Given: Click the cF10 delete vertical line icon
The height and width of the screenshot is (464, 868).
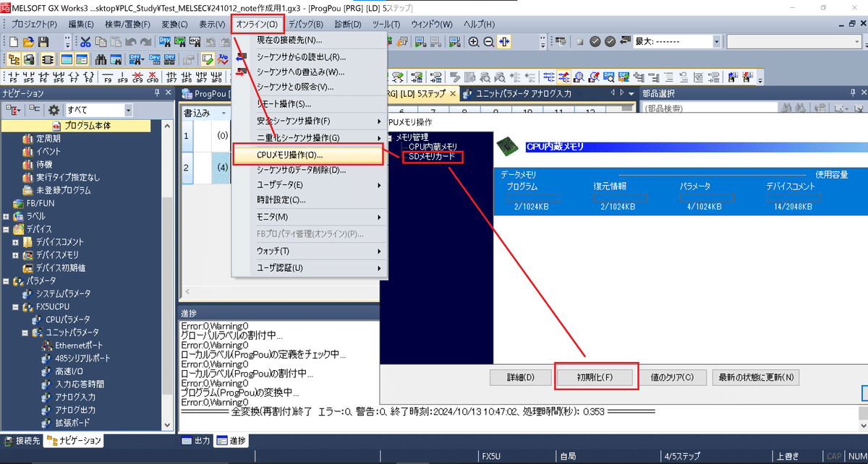Looking at the screenshot, I should coord(153,77).
